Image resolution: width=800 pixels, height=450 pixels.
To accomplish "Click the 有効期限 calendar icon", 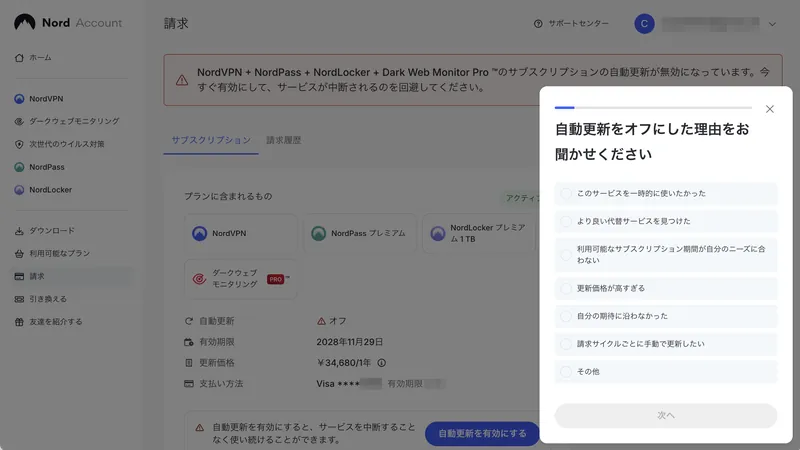I will point(189,342).
